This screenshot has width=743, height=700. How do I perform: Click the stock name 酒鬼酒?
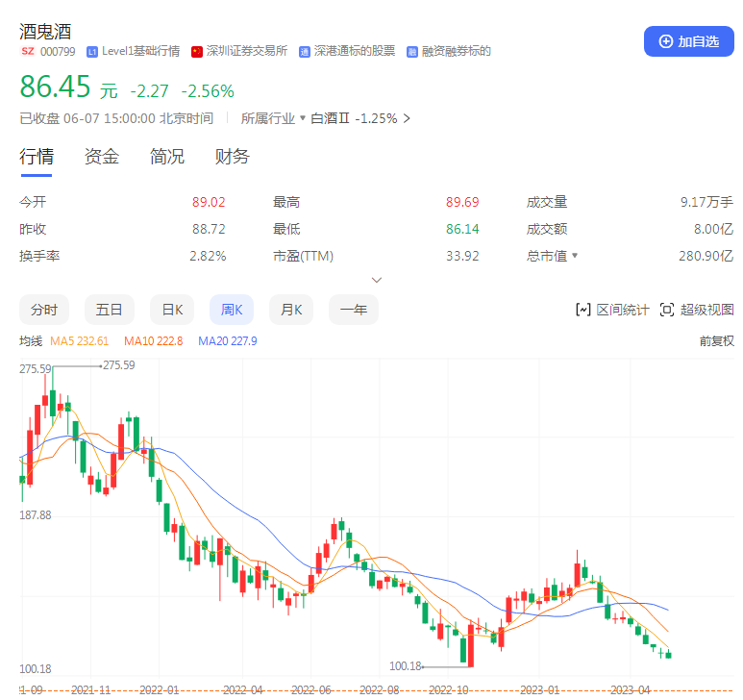pos(45,32)
